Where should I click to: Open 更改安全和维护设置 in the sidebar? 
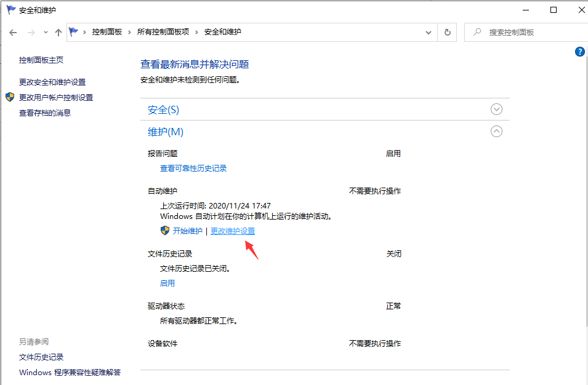pyautogui.click(x=54, y=81)
